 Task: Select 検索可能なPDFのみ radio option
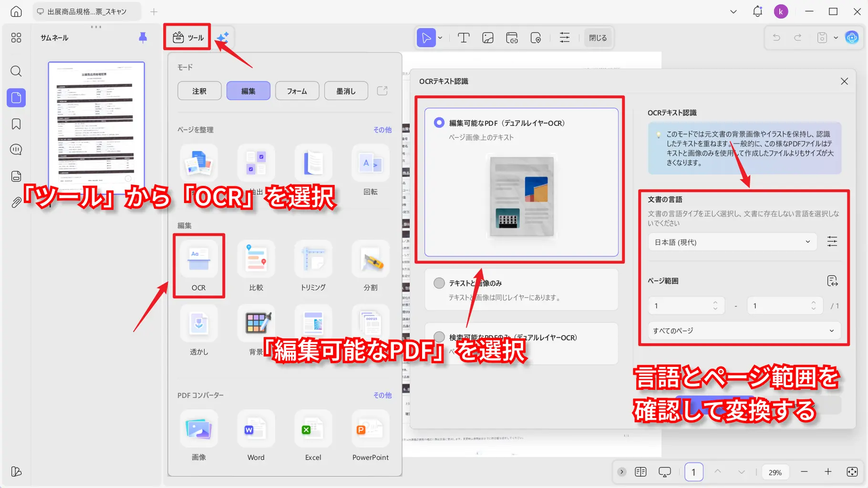439,337
